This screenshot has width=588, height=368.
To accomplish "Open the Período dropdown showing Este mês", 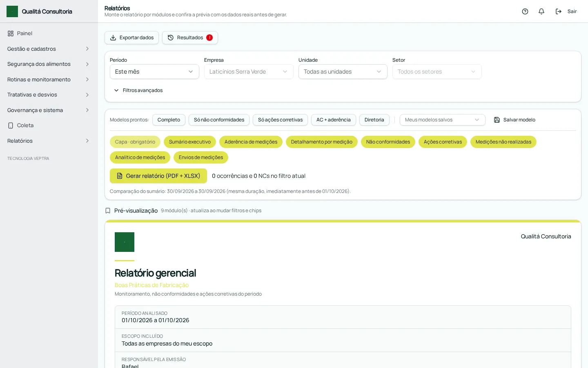I will click(x=154, y=72).
